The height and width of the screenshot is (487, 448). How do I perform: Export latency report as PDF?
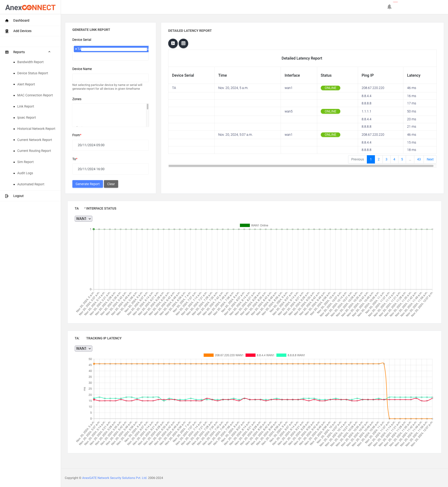tap(173, 43)
